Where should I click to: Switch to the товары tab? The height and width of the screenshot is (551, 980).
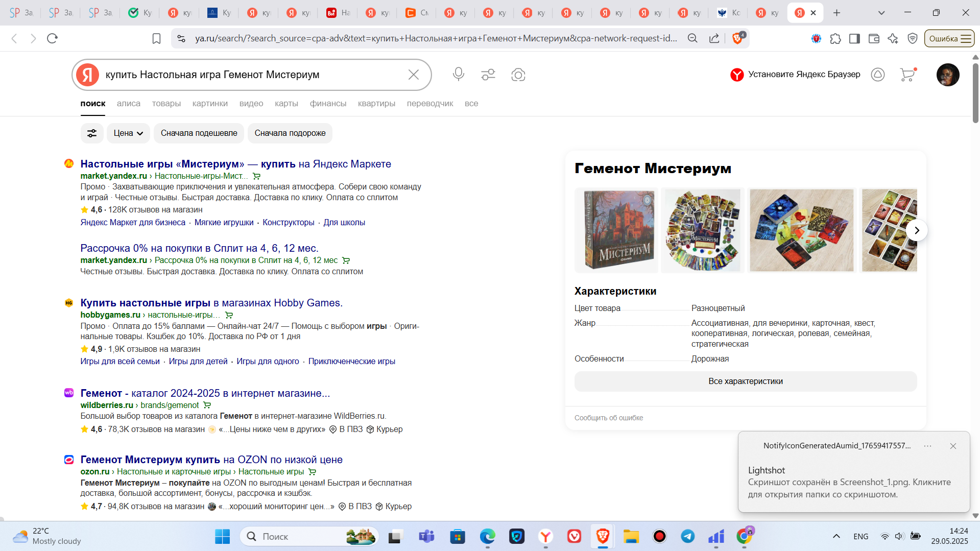166,104
